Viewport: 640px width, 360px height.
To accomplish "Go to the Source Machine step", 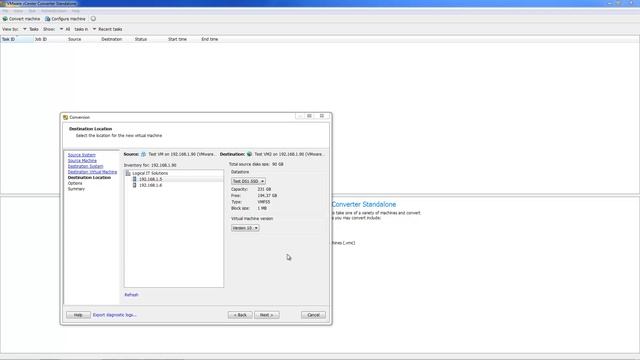I will tap(82, 161).
